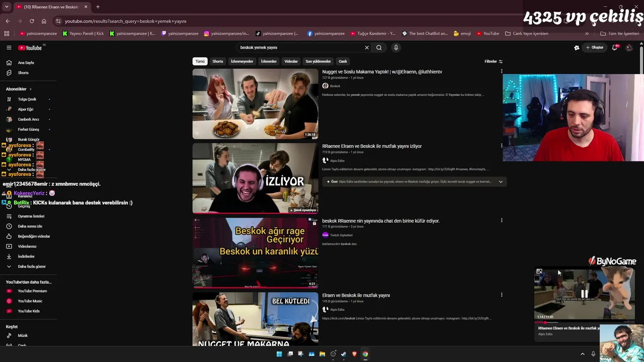Open more options for Elraen ve Beskok video
Viewport: 644px width, 362px height.
502,295
